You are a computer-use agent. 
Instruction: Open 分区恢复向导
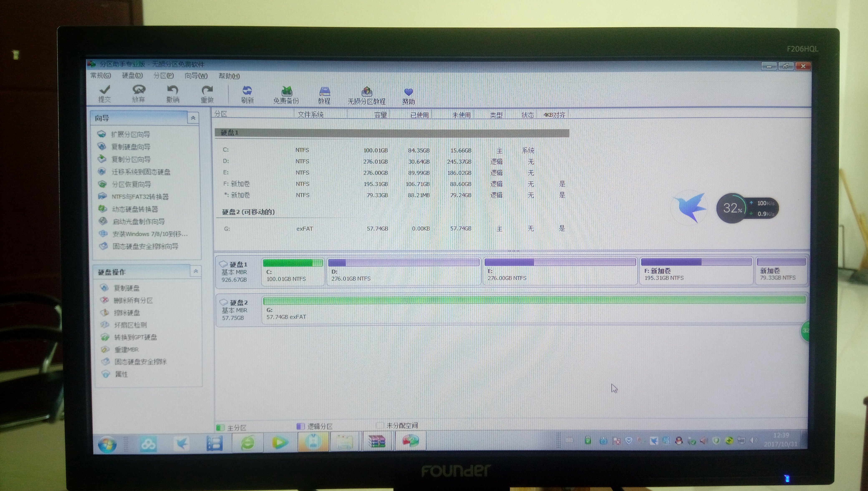coord(131,184)
